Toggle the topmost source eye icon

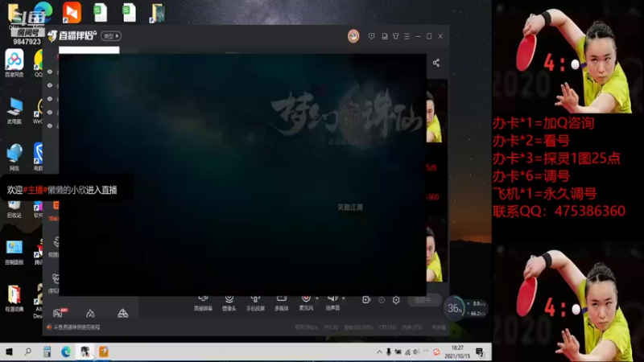click(x=50, y=72)
